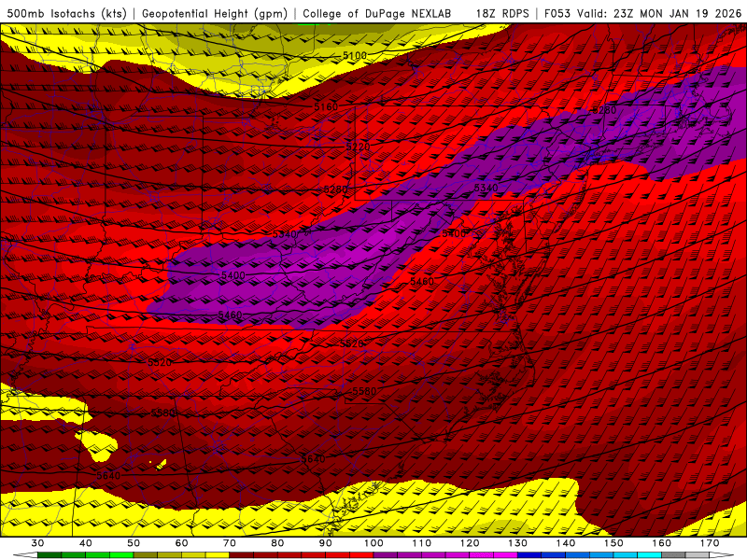Viewport: 747px width, 560px height.
Task: Pick the dark green swatch right of 30
Action: pyautogui.click(x=49, y=554)
